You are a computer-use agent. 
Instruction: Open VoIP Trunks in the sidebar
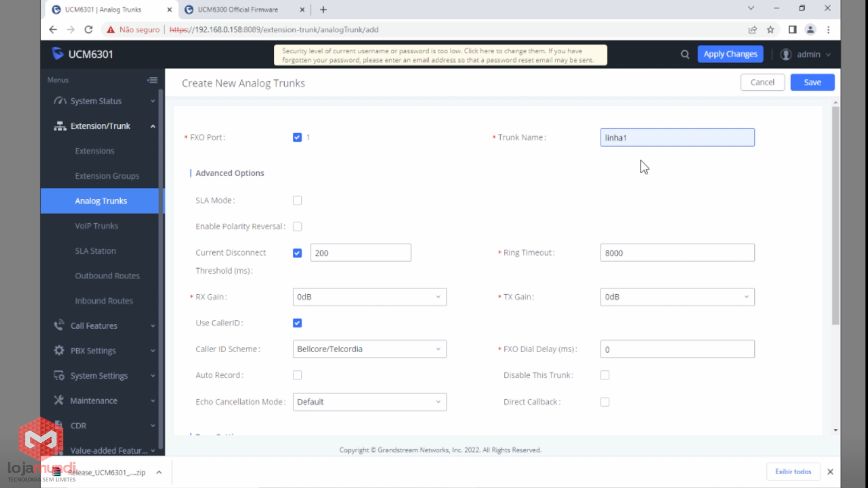click(x=97, y=226)
